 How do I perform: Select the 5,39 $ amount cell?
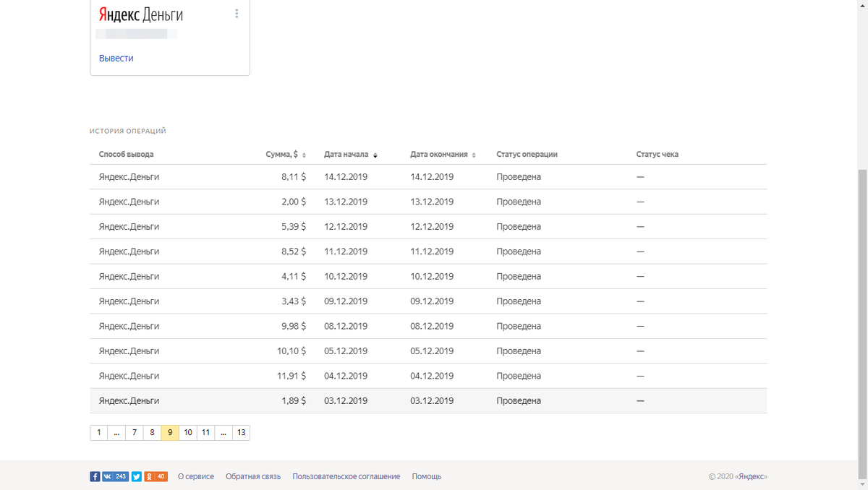point(293,227)
